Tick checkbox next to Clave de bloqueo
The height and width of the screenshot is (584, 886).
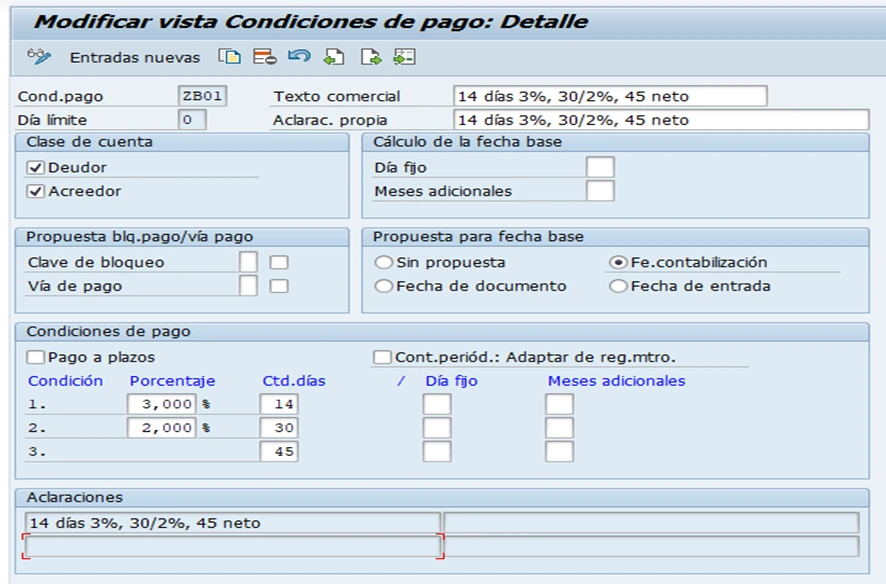(x=279, y=263)
